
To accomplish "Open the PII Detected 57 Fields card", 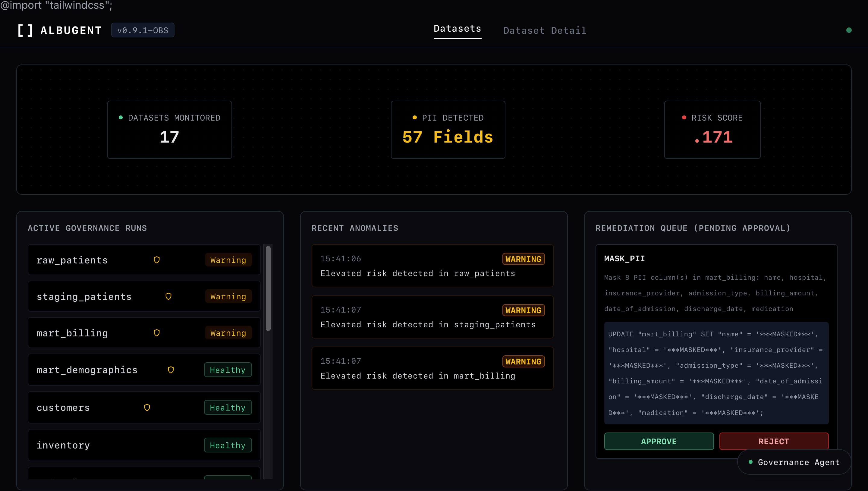I will pos(448,130).
